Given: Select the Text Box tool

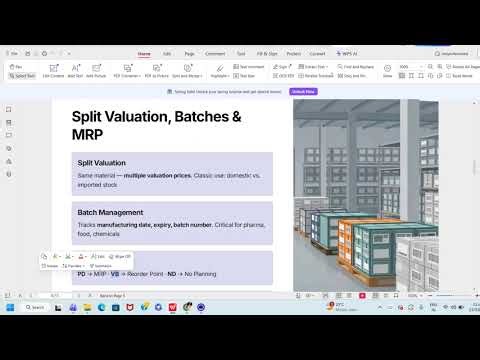Looking at the screenshot, I should pyautogui.click(x=244, y=76).
